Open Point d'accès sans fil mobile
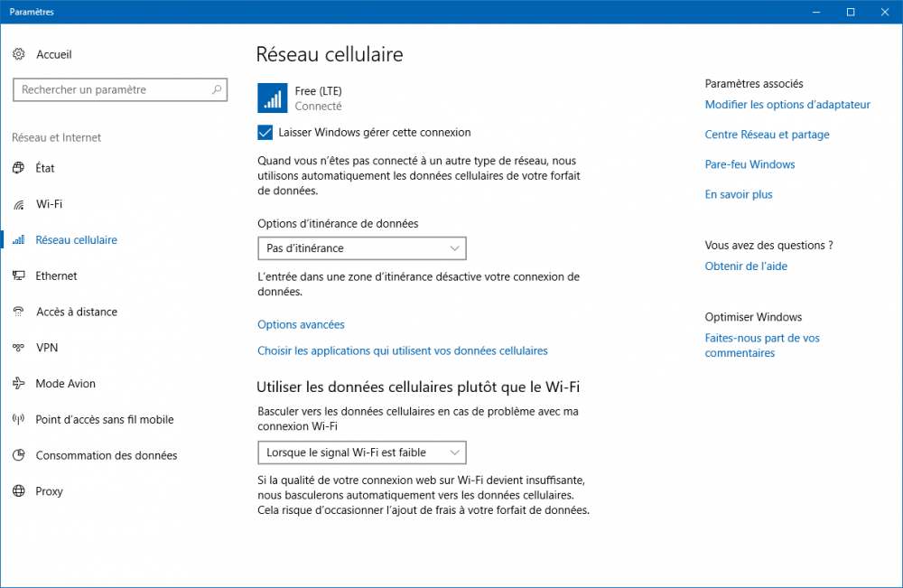 [104, 420]
